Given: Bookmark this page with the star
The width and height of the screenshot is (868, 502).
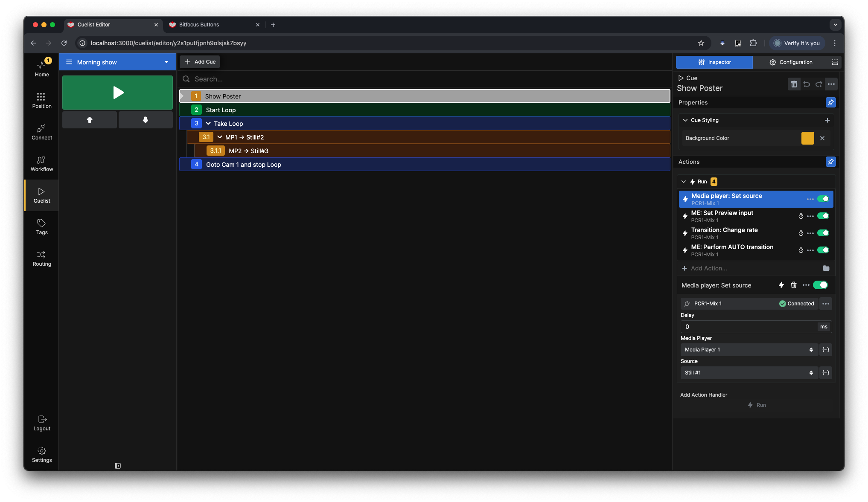Looking at the screenshot, I should pos(701,43).
